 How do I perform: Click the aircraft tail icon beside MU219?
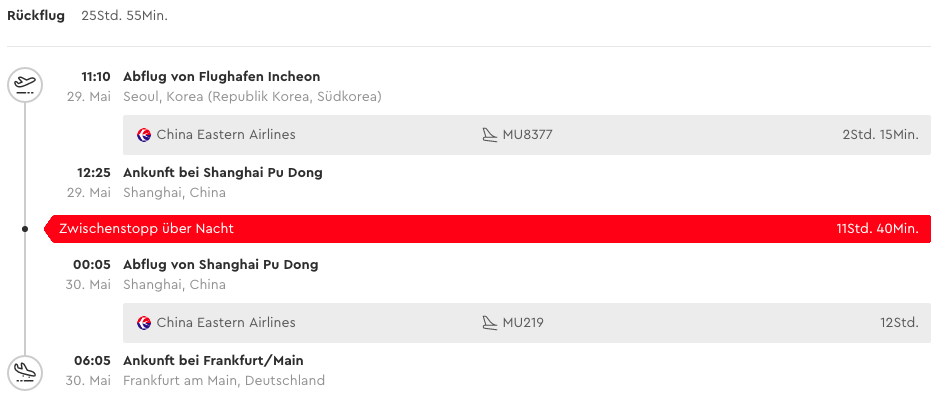pos(490,323)
